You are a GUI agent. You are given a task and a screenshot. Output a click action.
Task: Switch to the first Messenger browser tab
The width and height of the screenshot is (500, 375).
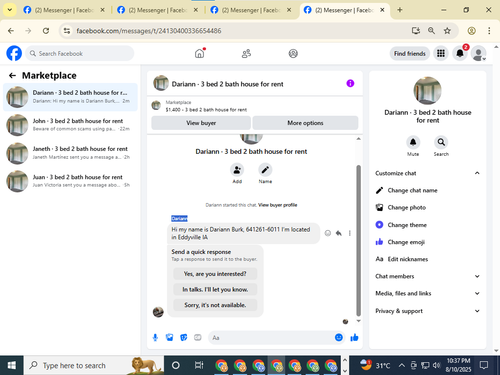pyautogui.click(x=64, y=10)
